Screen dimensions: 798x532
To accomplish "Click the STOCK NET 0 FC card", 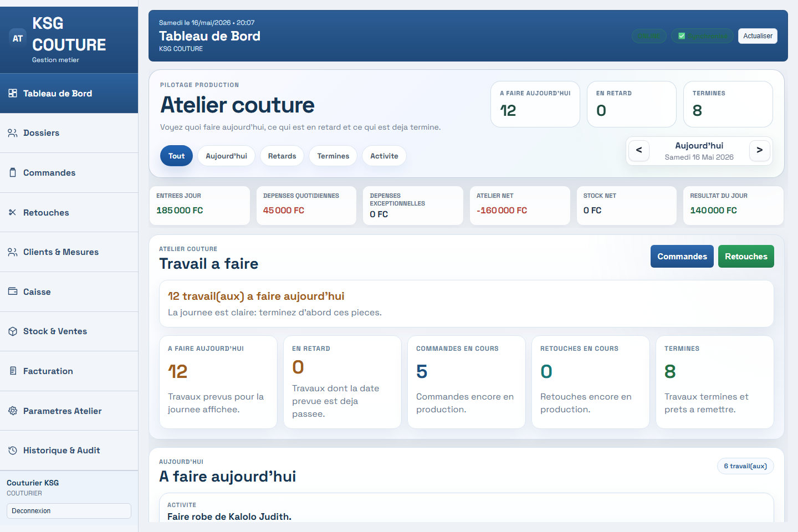I will coord(627,206).
